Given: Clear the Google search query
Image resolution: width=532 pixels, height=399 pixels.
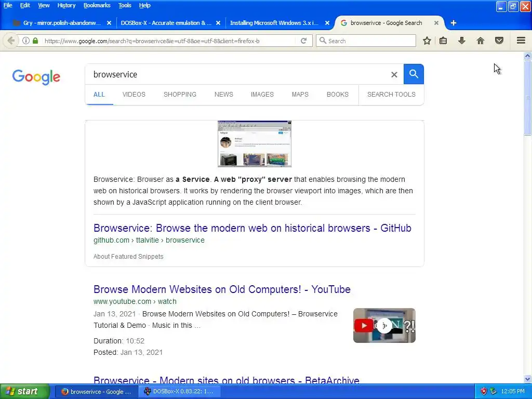Looking at the screenshot, I should tap(394, 75).
